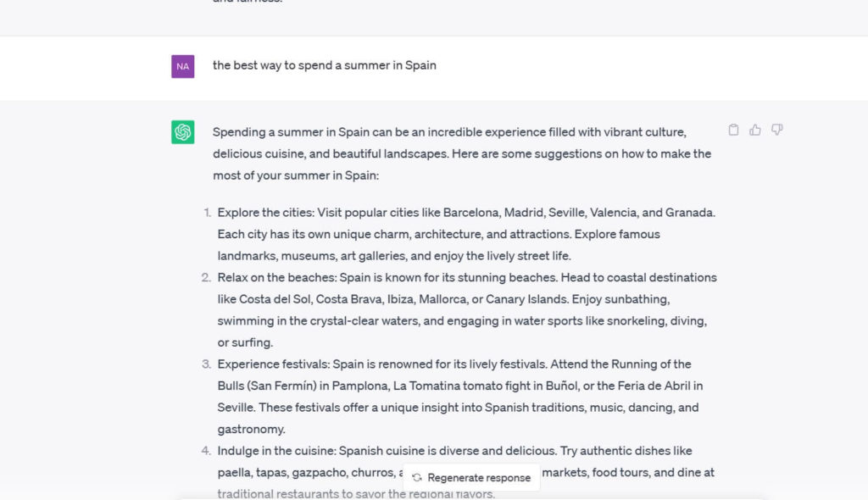Screen dimensions: 868x500
Task: Select the 'Indulge in the cuisine' list item
Action: tap(465, 472)
